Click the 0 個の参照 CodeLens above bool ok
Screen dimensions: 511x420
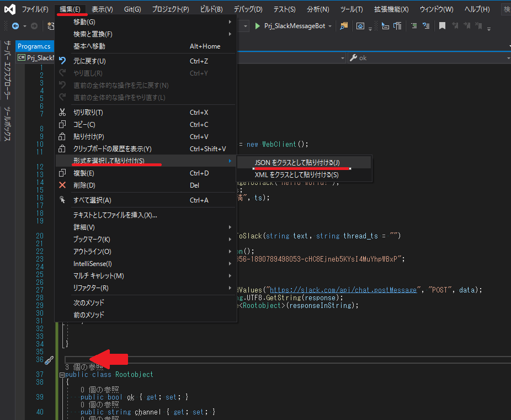coord(100,390)
